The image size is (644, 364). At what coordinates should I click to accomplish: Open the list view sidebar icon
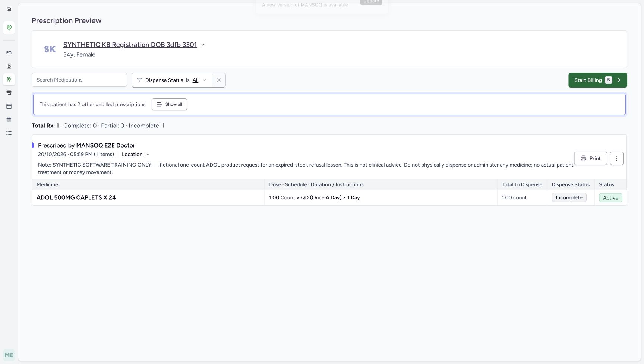[x=9, y=133]
